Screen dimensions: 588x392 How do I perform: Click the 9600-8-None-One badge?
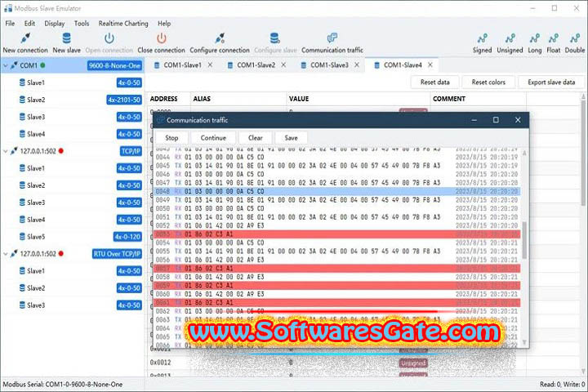click(115, 65)
